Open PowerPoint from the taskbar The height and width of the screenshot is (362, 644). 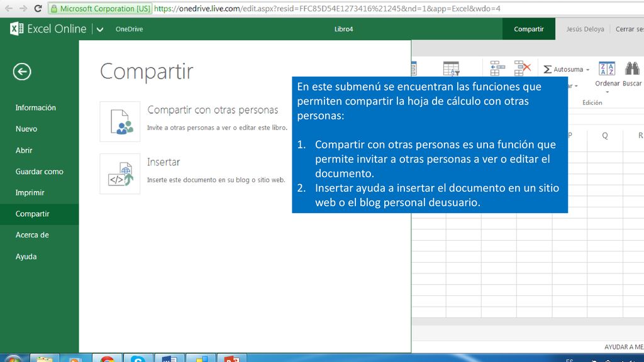pos(231,358)
